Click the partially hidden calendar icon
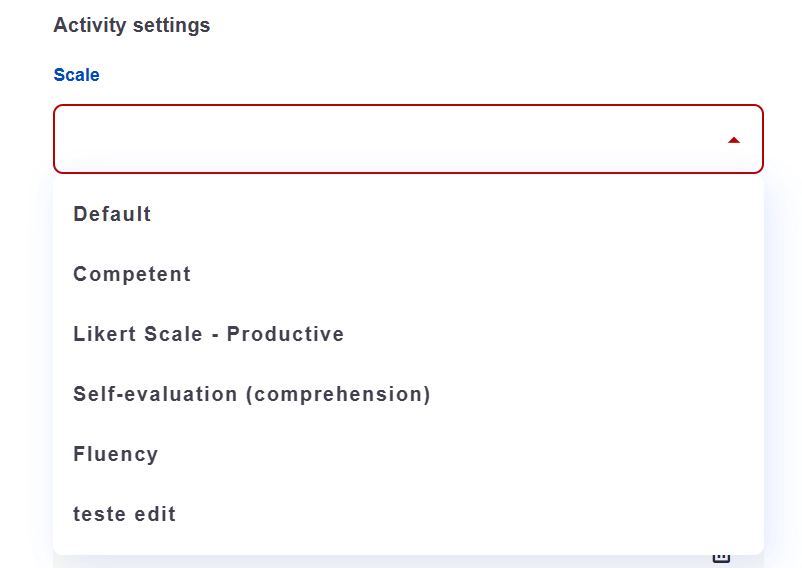The image size is (802, 568). [x=721, y=558]
